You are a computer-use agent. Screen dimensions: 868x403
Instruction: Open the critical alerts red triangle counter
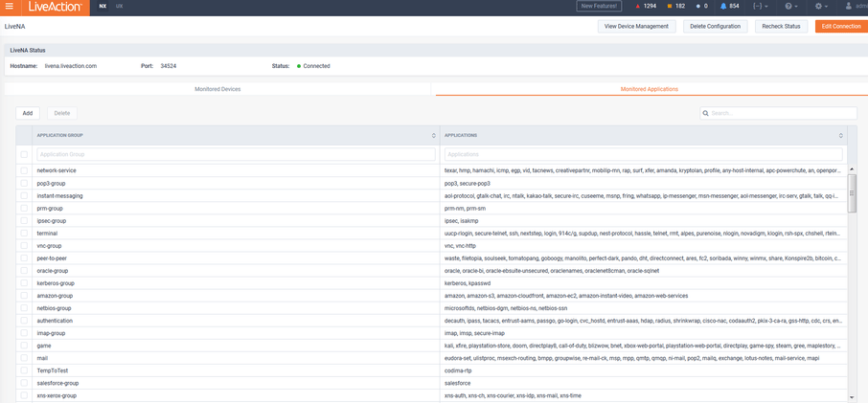(646, 6)
